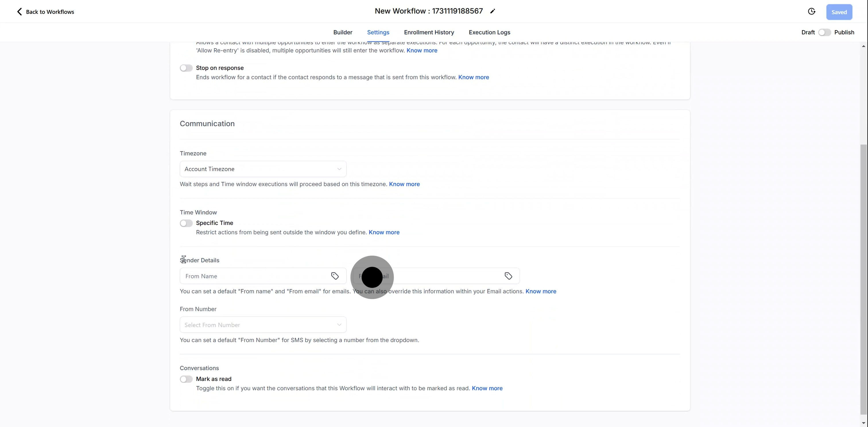Image resolution: width=868 pixels, height=427 pixels.
Task: Open Account Timezone dropdown
Action: pyautogui.click(x=263, y=169)
